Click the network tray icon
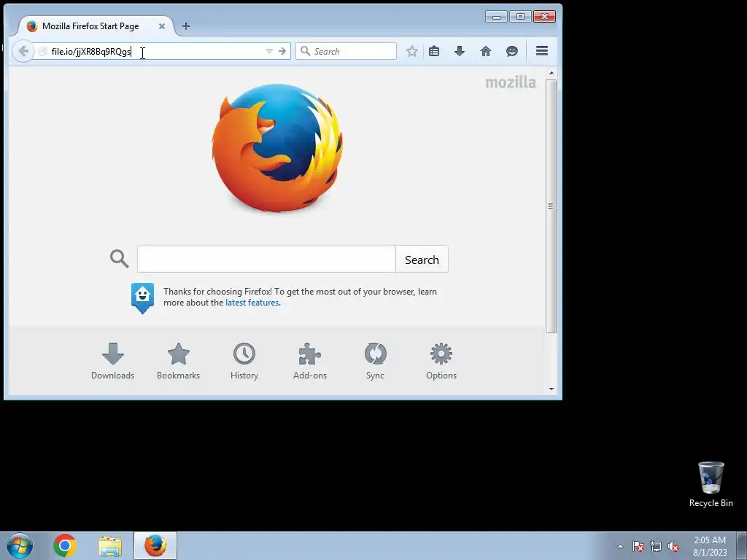The height and width of the screenshot is (560, 747). 656,546
